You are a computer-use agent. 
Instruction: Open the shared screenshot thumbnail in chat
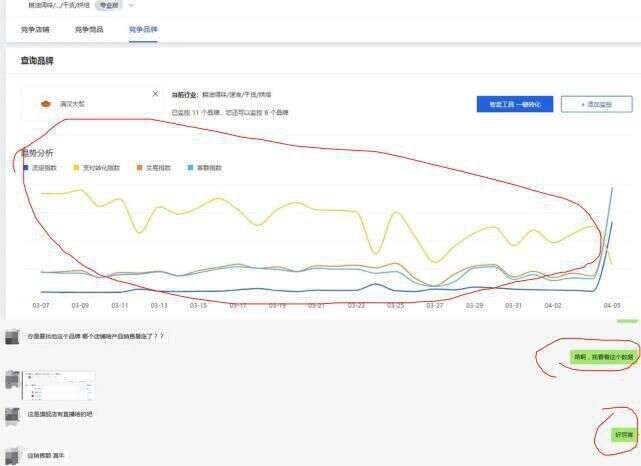pyautogui.click(x=59, y=384)
